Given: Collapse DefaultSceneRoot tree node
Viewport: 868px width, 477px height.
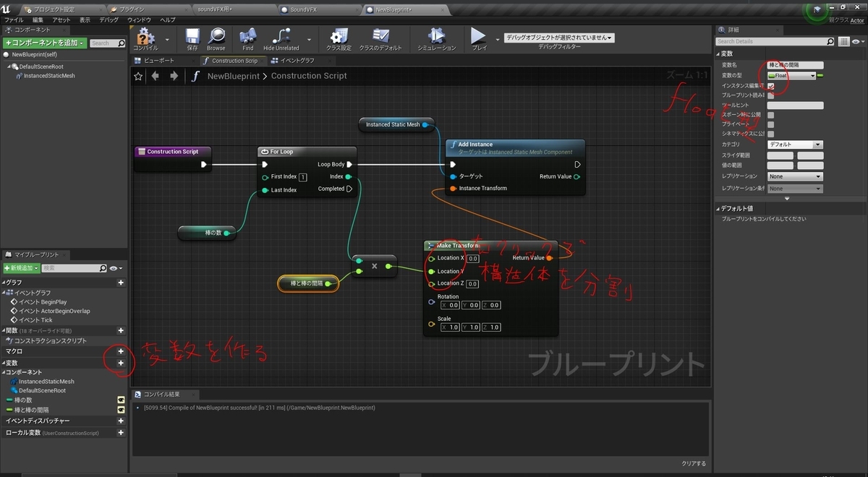Looking at the screenshot, I should [x=9, y=66].
